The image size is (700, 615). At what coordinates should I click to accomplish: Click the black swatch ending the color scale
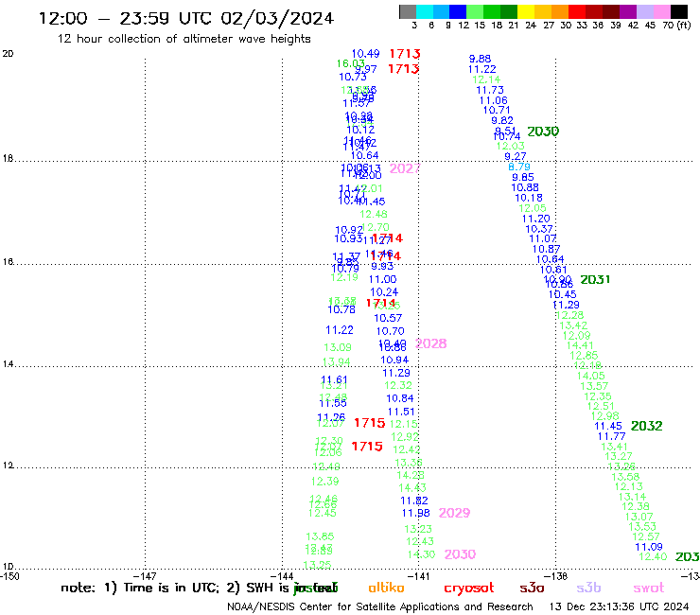pos(678,11)
